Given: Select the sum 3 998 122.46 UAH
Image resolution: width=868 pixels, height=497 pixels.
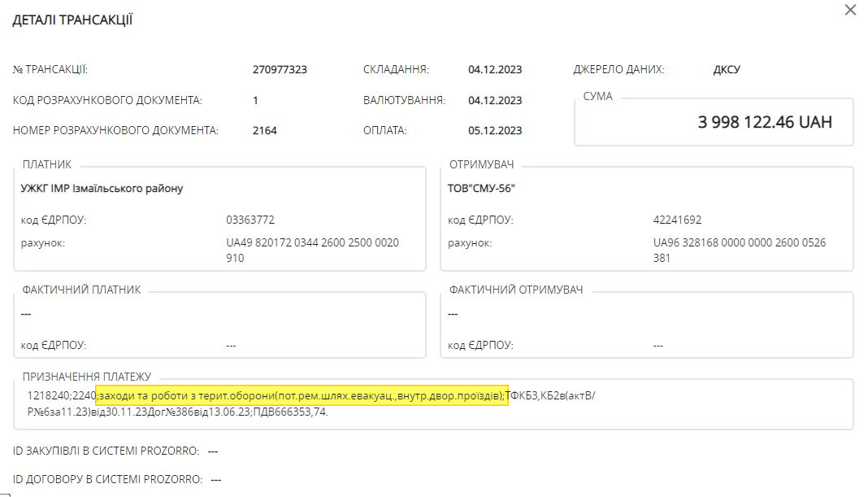Looking at the screenshot, I should (765, 122).
